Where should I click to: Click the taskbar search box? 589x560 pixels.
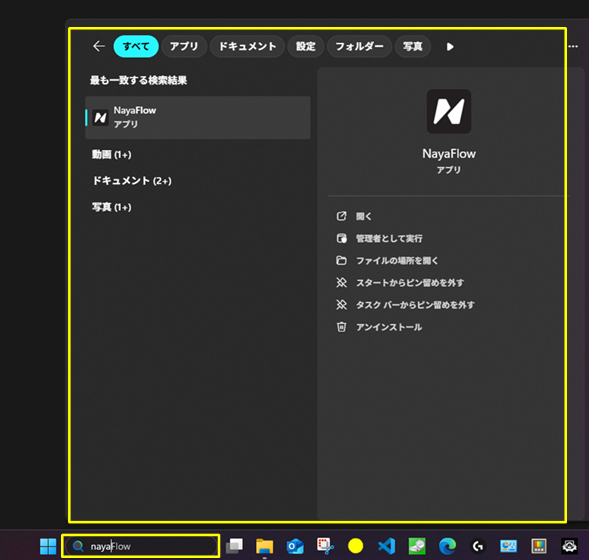[x=141, y=546]
